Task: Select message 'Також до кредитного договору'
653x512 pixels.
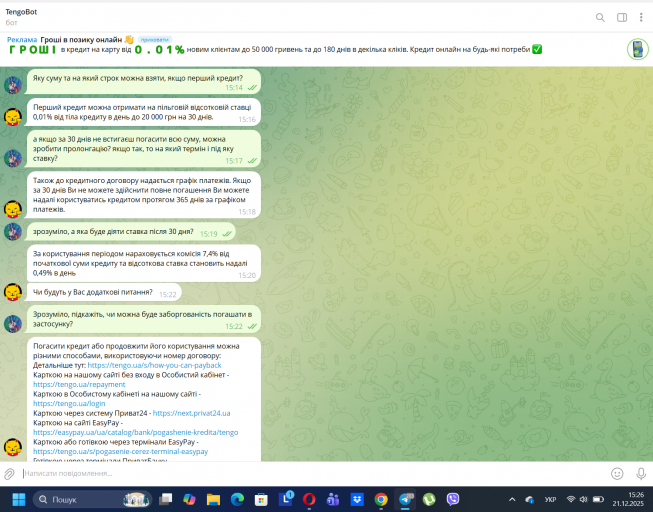Action: click(x=144, y=195)
